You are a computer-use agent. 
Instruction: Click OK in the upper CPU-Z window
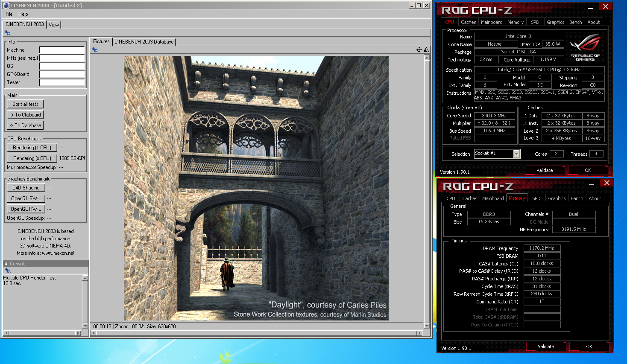(x=588, y=170)
